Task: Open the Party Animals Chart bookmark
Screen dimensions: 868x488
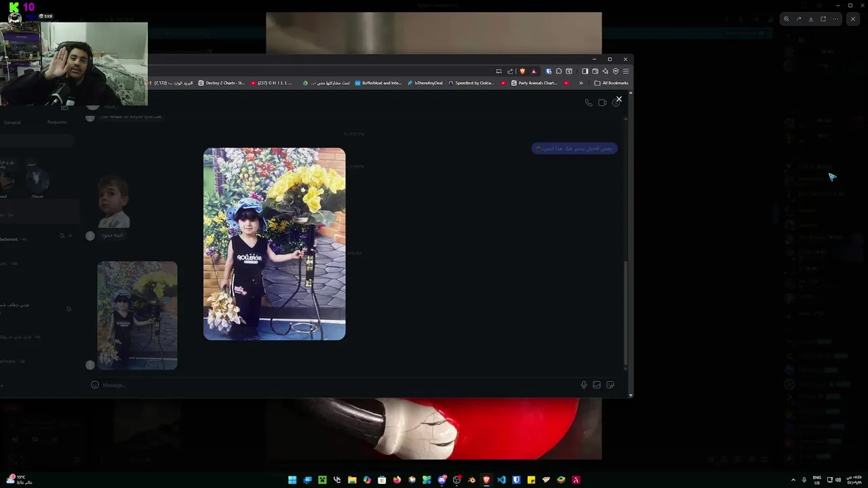Action: click(534, 83)
